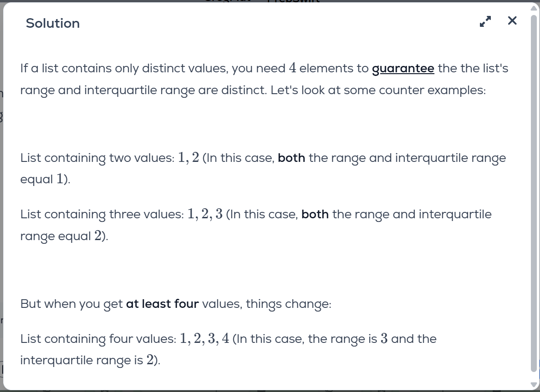Close the Solution dialog
The width and height of the screenshot is (540, 392).
[x=512, y=21]
